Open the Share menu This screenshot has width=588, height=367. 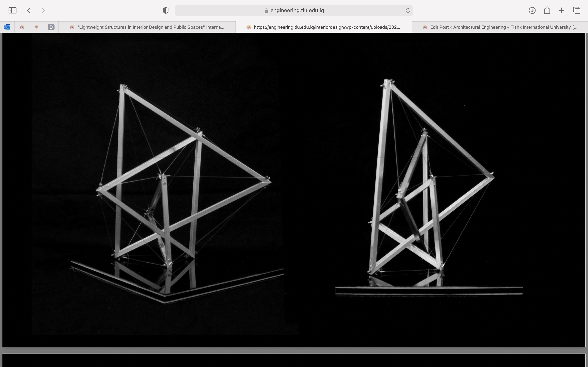pyautogui.click(x=547, y=10)
